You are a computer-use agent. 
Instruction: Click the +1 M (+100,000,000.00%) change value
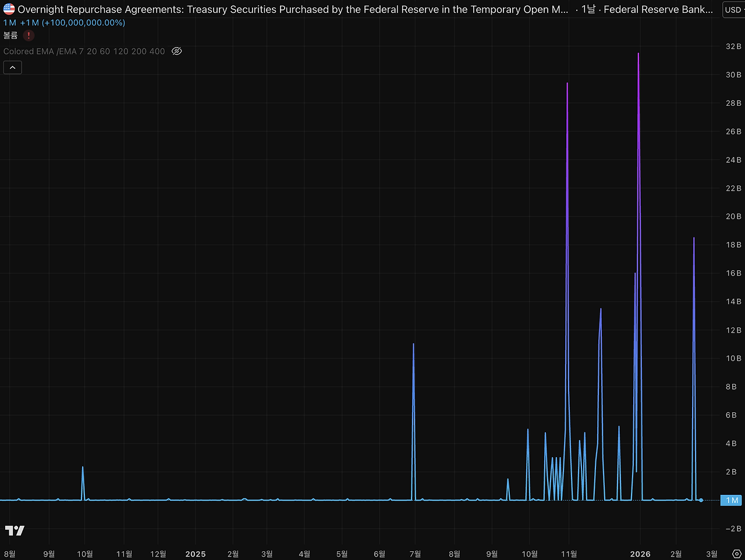click(x=73, y=23)
